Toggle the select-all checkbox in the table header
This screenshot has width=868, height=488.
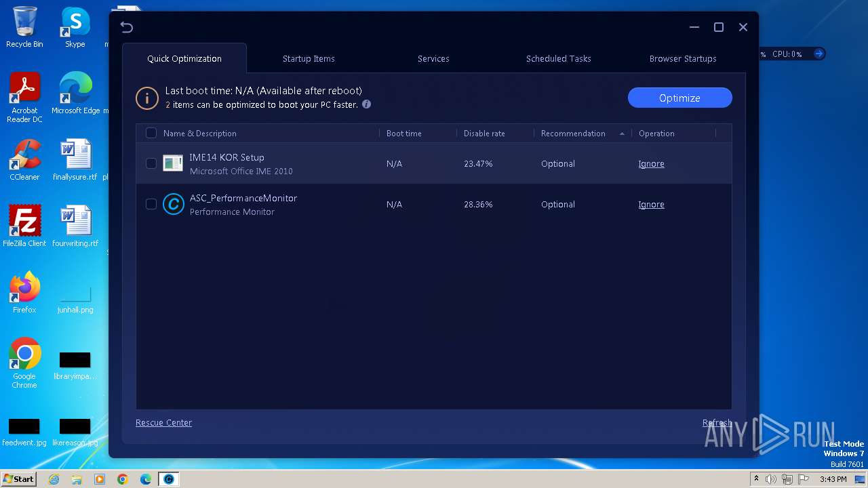[x=151, y=134]
